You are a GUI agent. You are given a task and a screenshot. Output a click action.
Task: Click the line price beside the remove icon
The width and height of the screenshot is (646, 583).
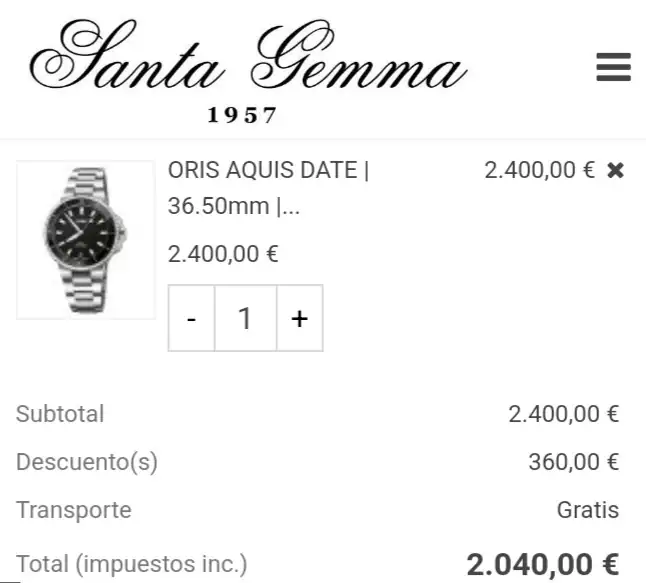[x=539, y=170]
